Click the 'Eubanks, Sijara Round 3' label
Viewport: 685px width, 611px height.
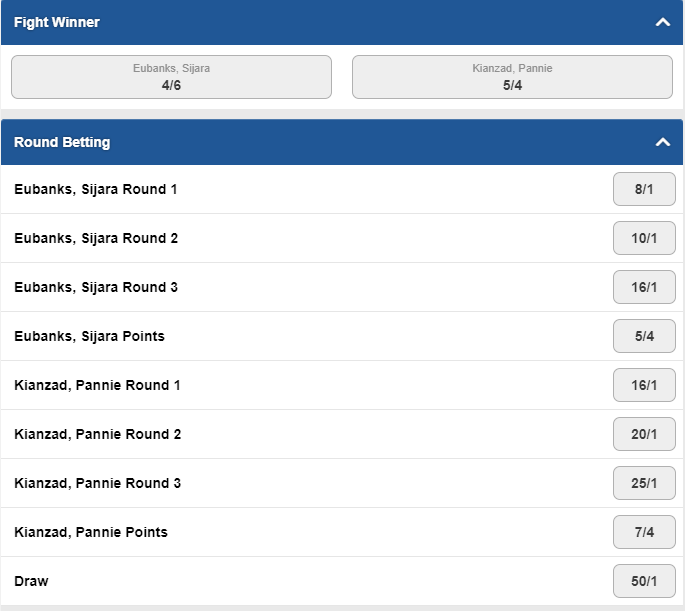pyautogui.click(x=96, y=287)
